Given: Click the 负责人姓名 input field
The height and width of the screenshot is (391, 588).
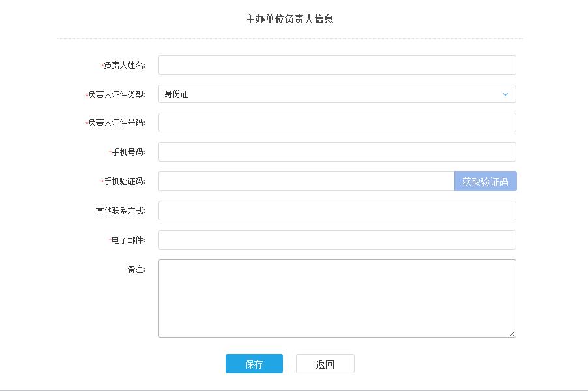Looking at the screenshot, I should tap(336, 65).
